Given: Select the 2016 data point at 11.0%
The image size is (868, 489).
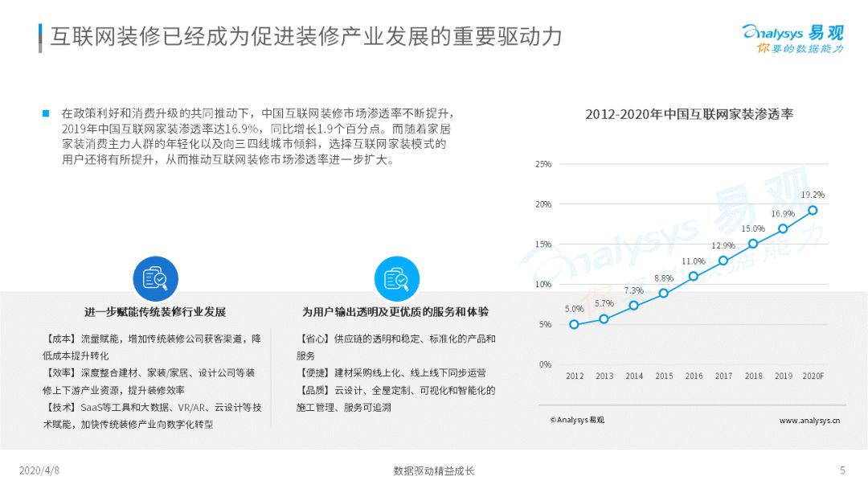Looking at the screenshot, I should pyautogui.click(x=694, y=277).
